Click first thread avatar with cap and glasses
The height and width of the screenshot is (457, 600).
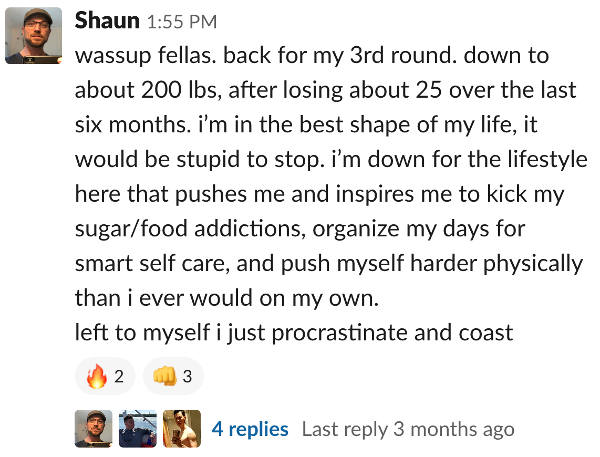(x=94, y=429)
